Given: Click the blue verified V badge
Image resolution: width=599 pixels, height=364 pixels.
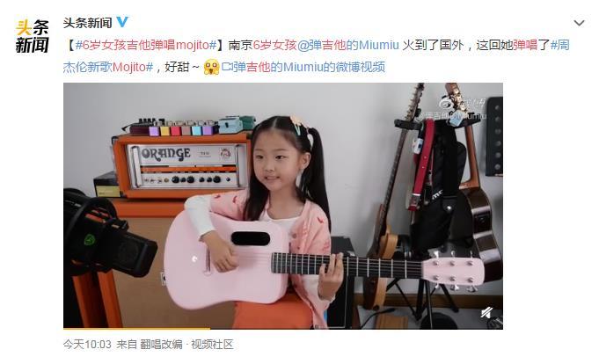Looking at the screenshot, I should point(122,22).
